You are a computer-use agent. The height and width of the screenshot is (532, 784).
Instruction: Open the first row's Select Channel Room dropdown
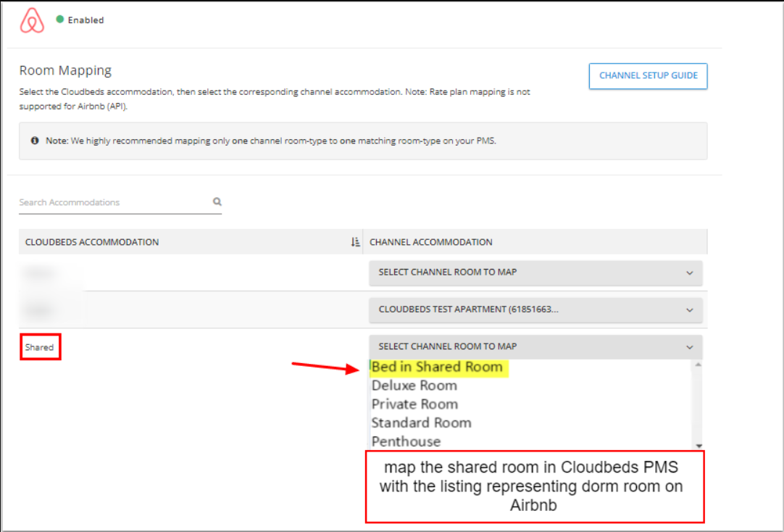click(x=535, y=273)
